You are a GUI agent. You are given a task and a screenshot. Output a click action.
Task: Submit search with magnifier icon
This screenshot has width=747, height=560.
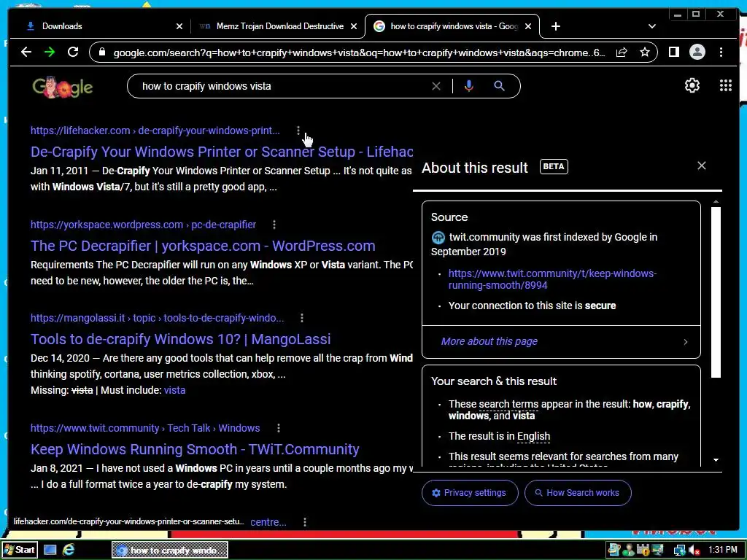[x=499, y=86]
